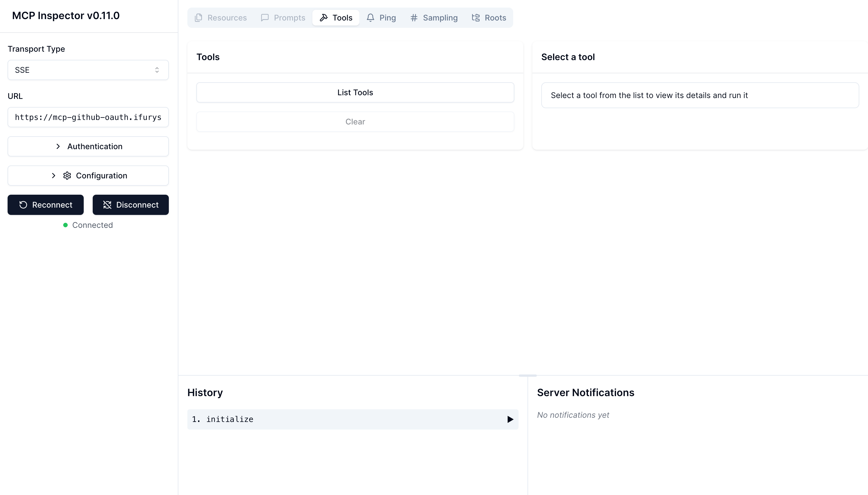Click the Tools hammer icon
This screenshot has width=868, height=495.
tap(324, 18)
